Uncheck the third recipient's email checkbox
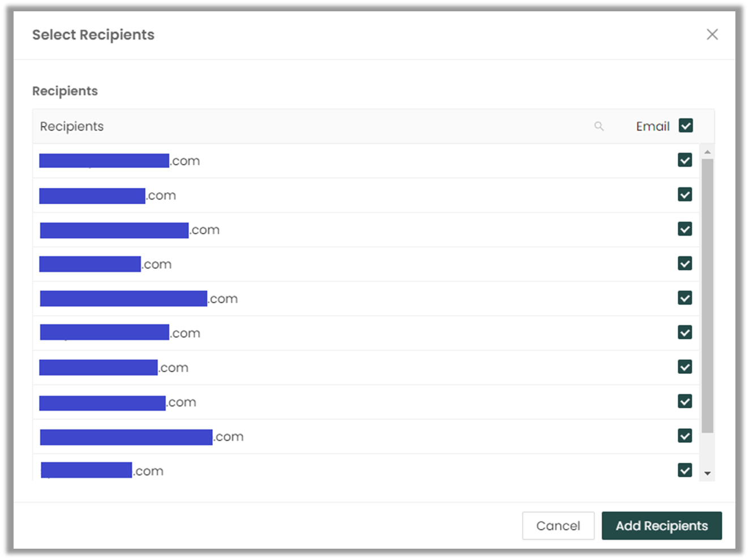Image resolution: width=749 pixels, height=560 pixels. [x=685, y=229]
